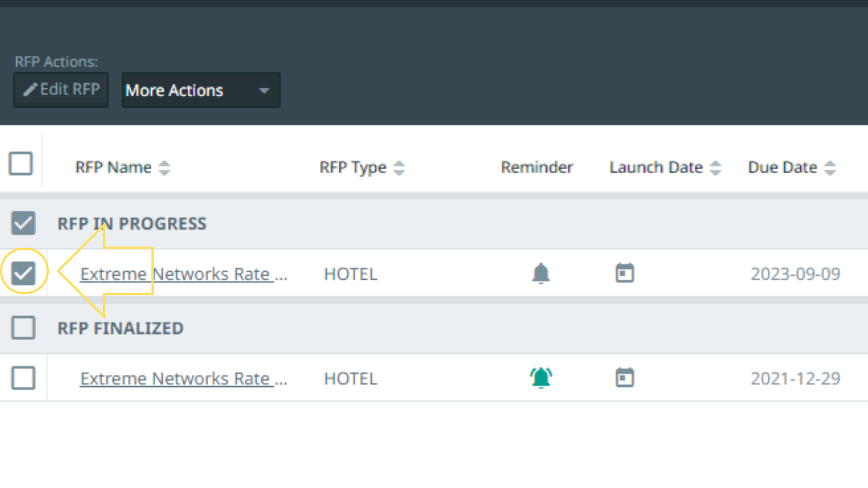The image size is (868, 488).
Task: Toggle the select-all checkbox in header
Action: coord(21,163)
